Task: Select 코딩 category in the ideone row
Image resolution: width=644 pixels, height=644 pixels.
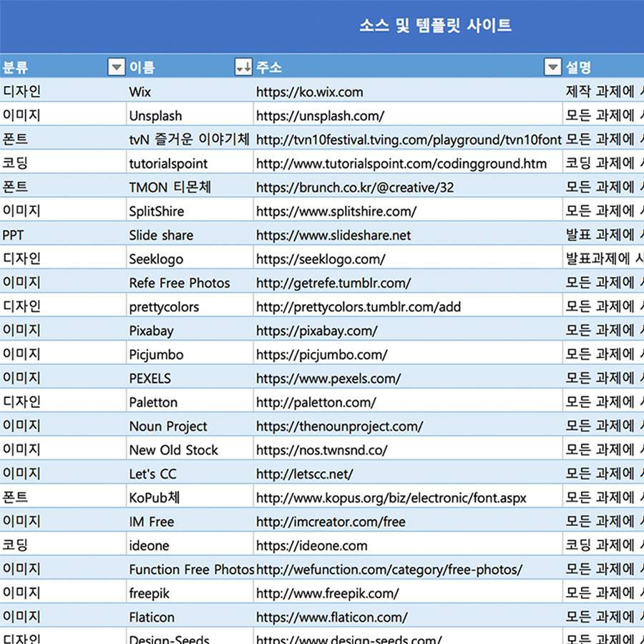Action: (x=63, y=545)
